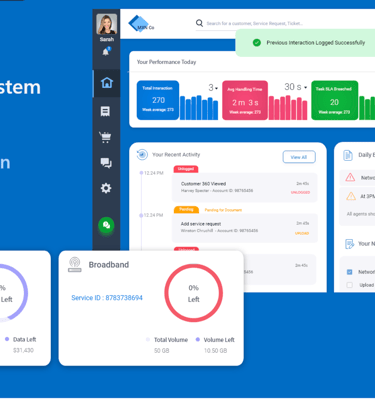Image resolution: width=375 pixels, height=399 pixels.
Task: Go to the Home dashboard icon
Action: (107, 83)
